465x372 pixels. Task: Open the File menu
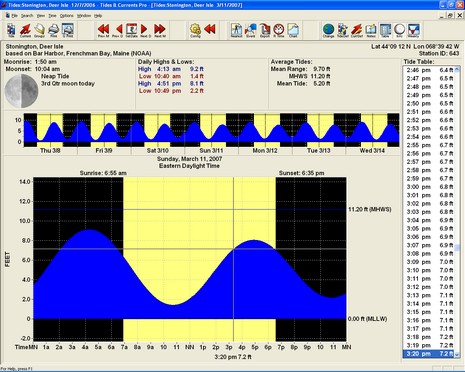click(14, 16)
